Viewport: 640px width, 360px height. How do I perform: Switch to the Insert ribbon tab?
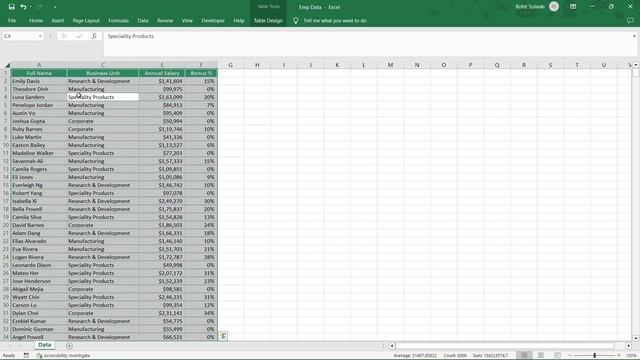[58, 20]
